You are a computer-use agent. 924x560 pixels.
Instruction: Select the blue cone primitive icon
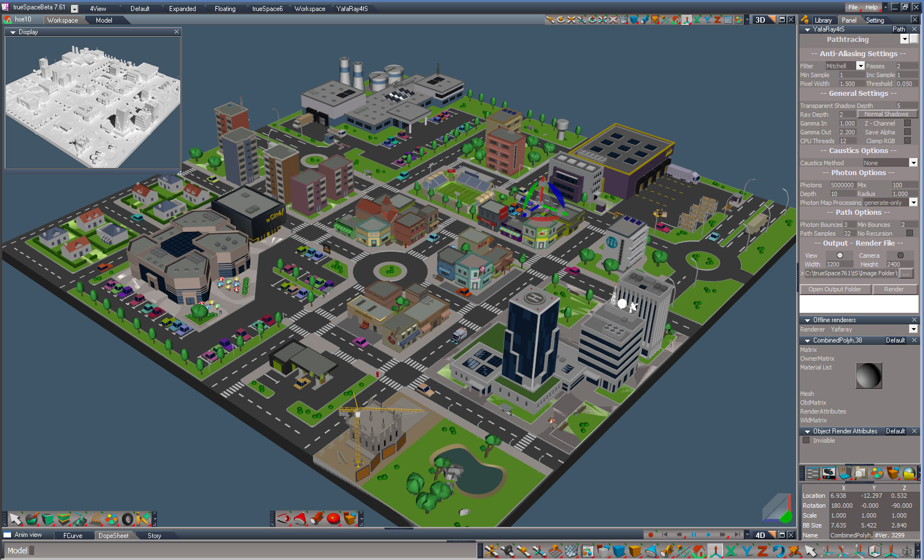coord(651,551)
